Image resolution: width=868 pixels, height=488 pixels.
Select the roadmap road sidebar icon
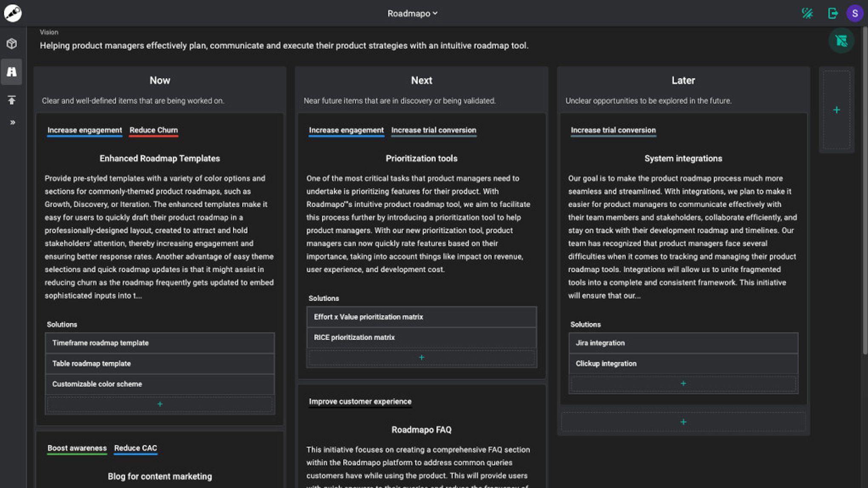click(12, 72)
